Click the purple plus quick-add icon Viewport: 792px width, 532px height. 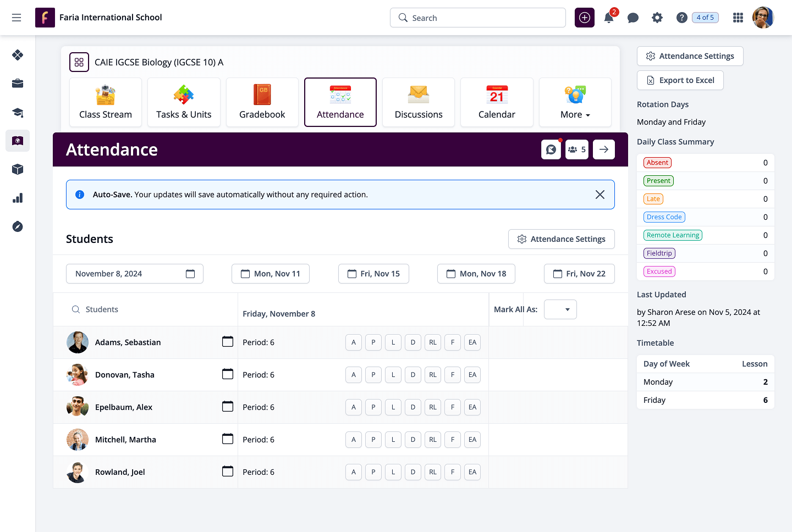click(585, 18)
